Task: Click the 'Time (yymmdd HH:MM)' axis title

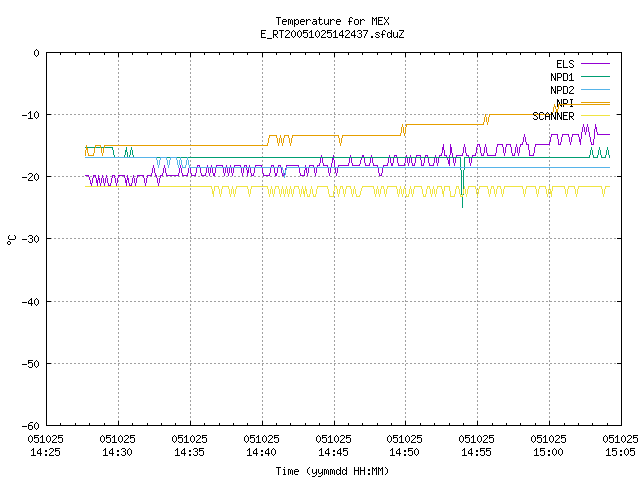Action: pos(332,471)
